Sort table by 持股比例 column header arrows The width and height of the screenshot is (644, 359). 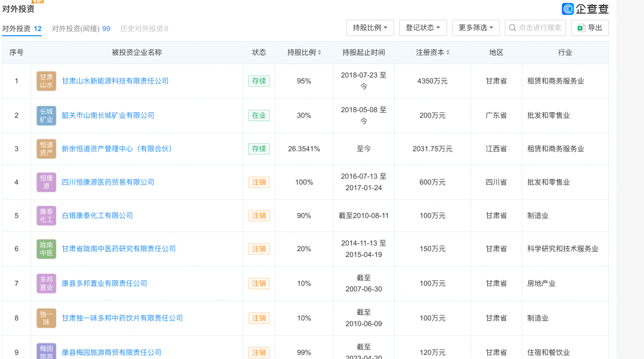(320, 52)
